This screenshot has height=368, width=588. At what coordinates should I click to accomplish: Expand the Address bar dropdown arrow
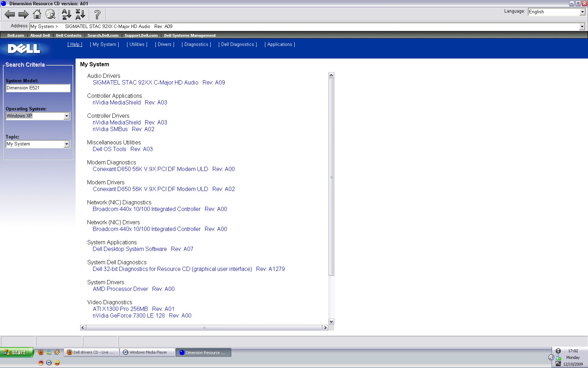582,27
